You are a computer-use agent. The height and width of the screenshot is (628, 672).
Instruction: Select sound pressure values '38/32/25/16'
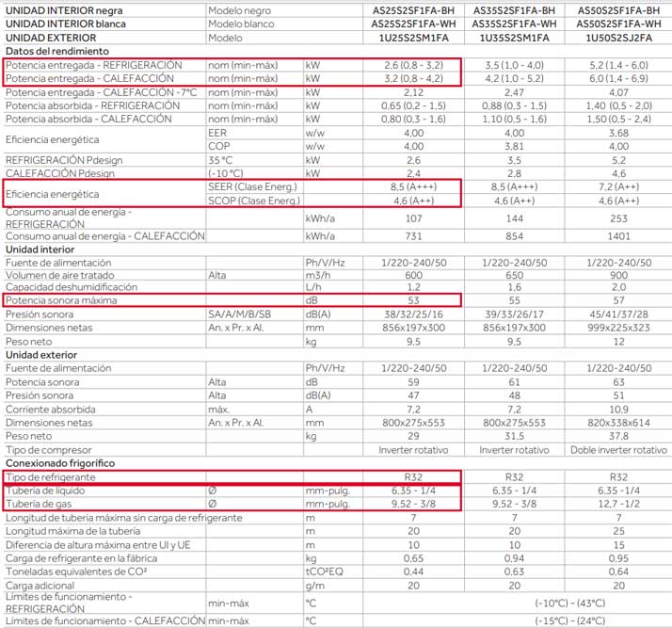pyautogui.click(x=413, y=314)
